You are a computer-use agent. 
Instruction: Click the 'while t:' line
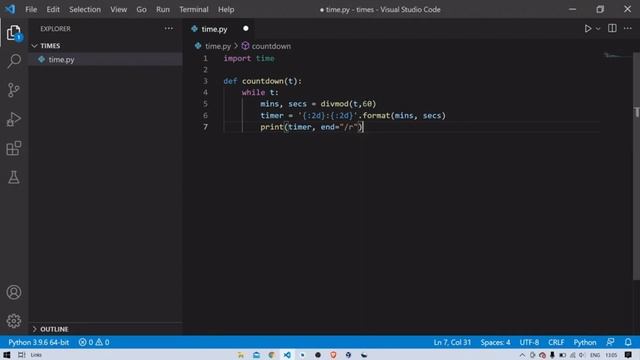coord(260,92)
